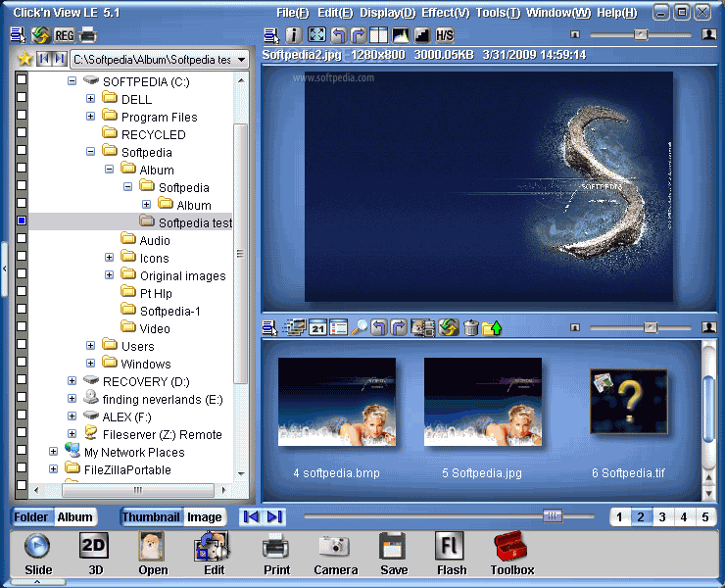Expand the RECOVERY (D:) drive
This screenshot has width=725, height=588.
click(x=72, y=381)
